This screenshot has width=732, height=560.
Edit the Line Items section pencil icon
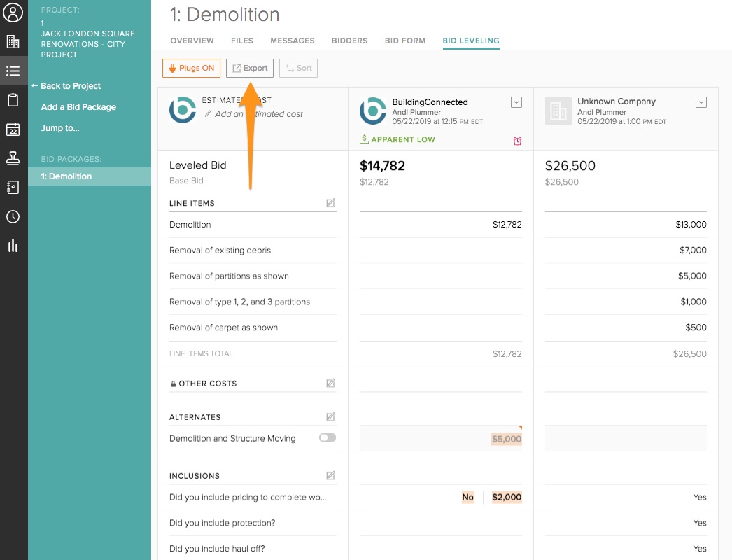[x=330, y=203]
